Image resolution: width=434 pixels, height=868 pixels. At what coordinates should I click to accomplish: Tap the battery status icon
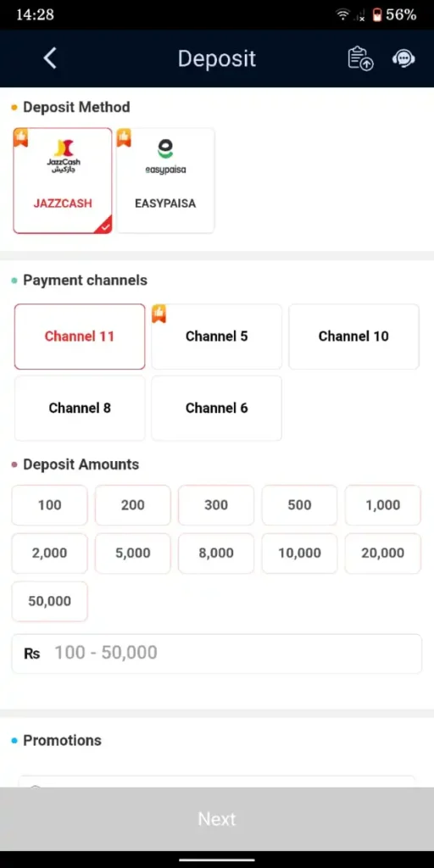click(377, 15)
